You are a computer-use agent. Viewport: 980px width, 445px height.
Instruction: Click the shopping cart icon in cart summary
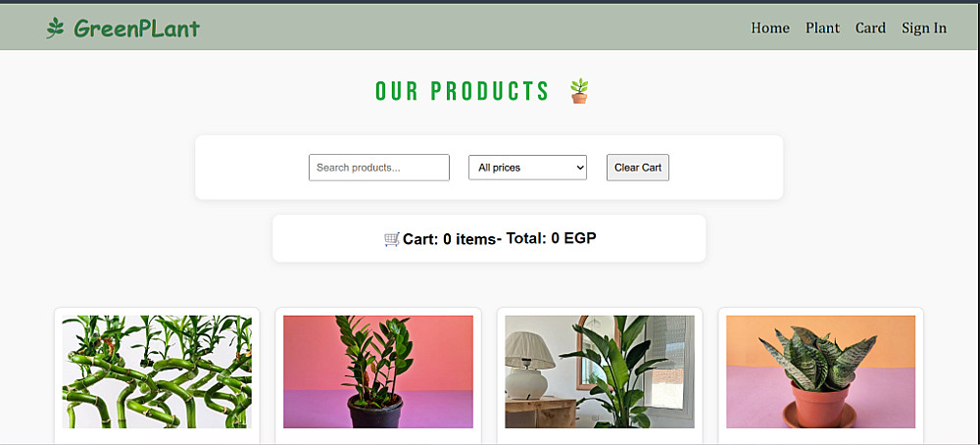[x=392, y=239]
